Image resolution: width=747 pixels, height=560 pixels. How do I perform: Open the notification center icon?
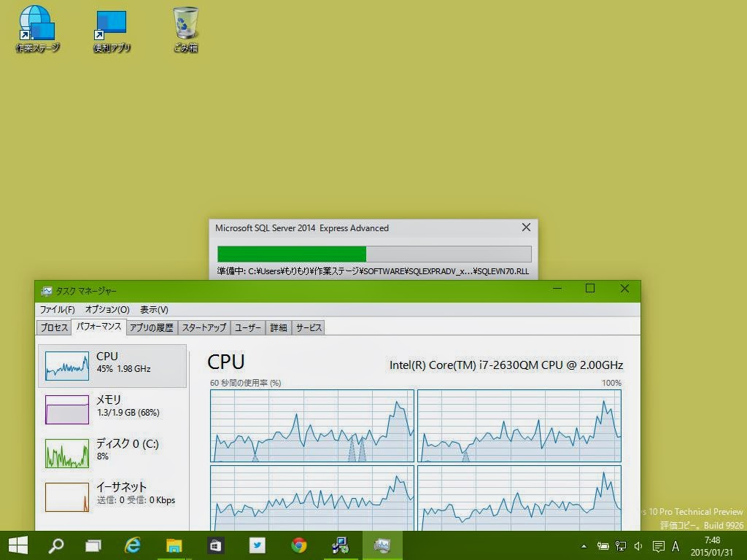(x=659, y=546)
